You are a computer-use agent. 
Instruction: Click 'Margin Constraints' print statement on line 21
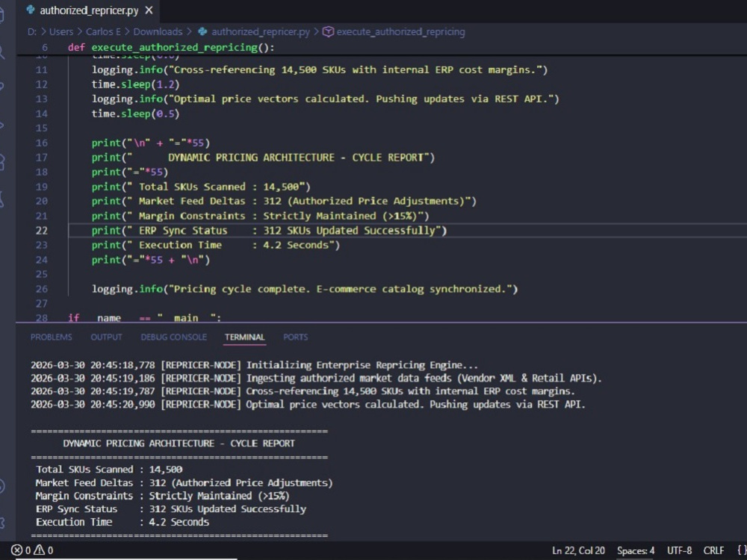pos(261,217)
